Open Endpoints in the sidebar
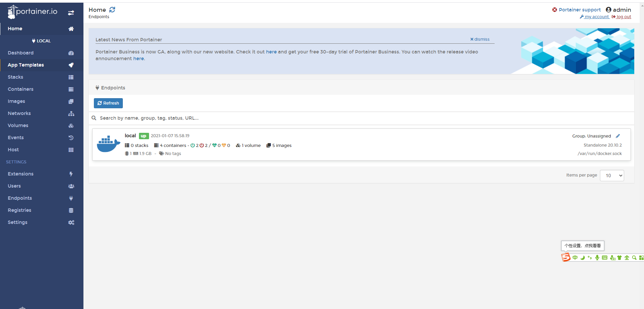The height and width of the screenshot is (309, 644). (42, 198)
